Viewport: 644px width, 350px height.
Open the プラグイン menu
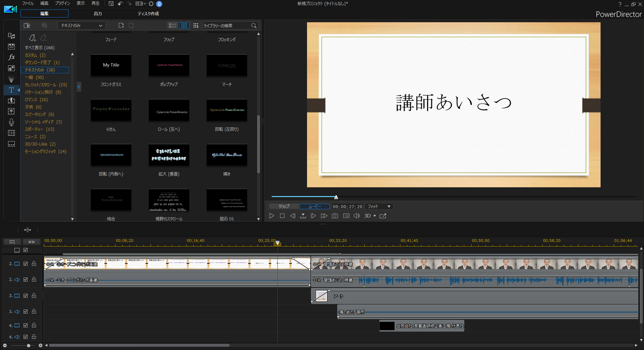click(x=63, y=3)
